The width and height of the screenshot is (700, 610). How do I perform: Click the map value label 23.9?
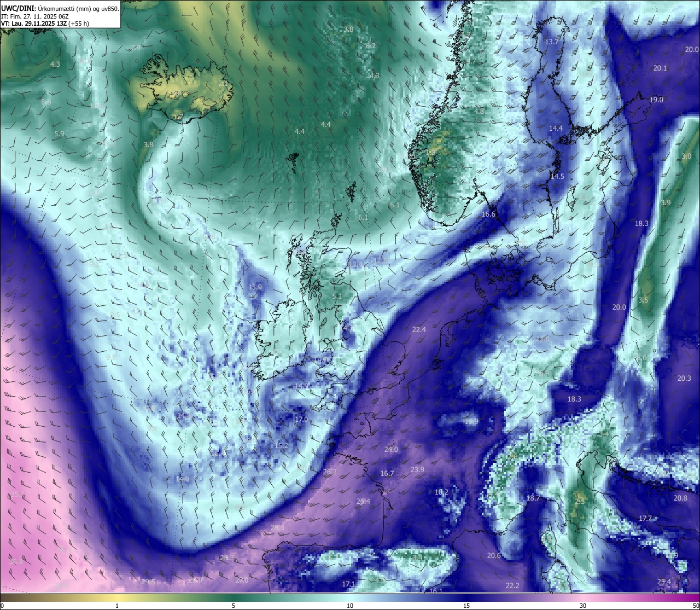click(x=417, y=469)
